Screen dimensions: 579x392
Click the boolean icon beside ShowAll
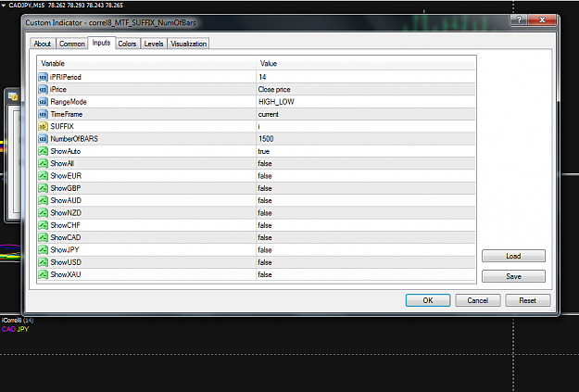click(x=44, y=163)
